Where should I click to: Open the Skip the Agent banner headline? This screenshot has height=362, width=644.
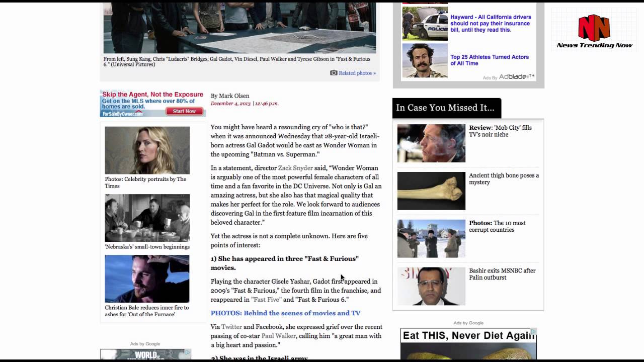[152, 95]
